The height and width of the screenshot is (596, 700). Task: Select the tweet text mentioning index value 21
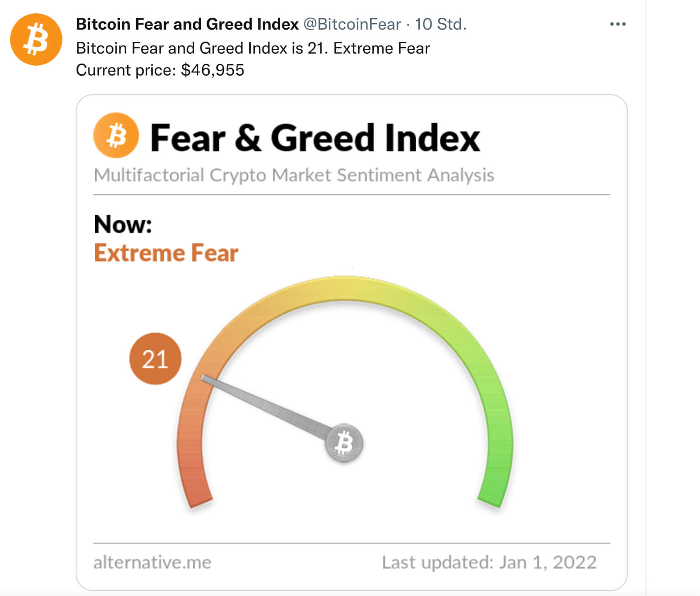(252, 48)
